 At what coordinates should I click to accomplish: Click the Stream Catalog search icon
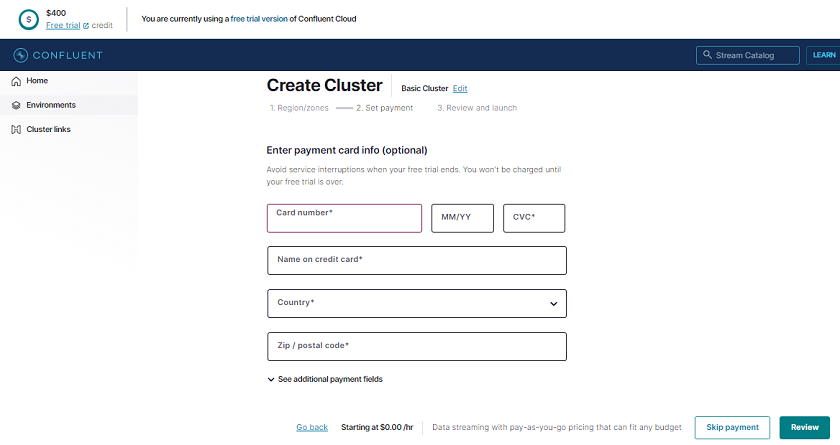(708, 55)
